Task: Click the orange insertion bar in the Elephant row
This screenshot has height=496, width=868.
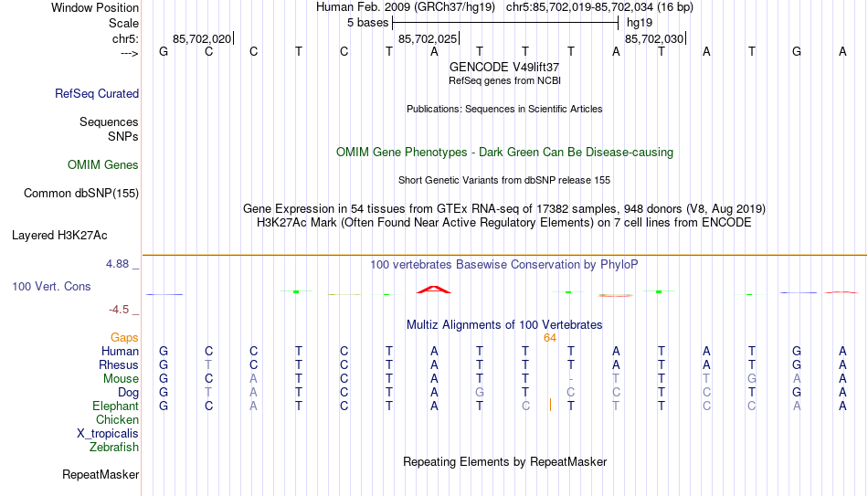Action: [550, 406]
